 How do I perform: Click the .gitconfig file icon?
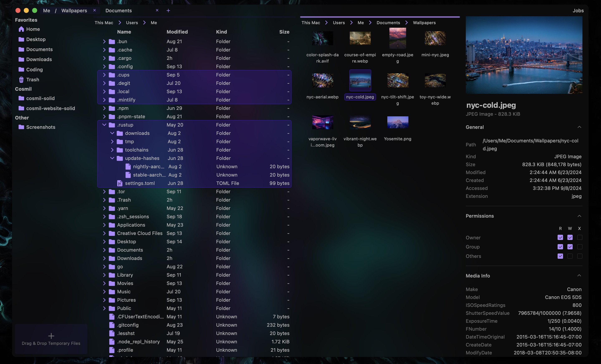point(112,325)
